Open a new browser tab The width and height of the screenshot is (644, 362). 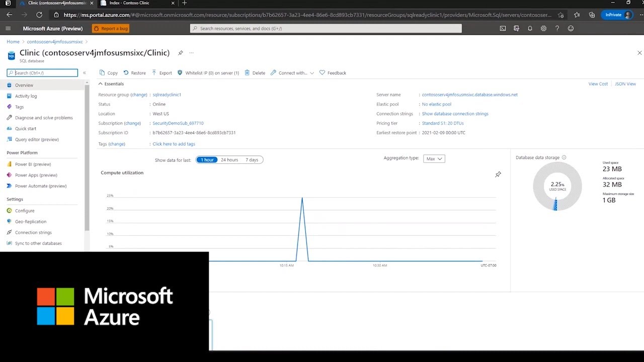click(185, 3)
